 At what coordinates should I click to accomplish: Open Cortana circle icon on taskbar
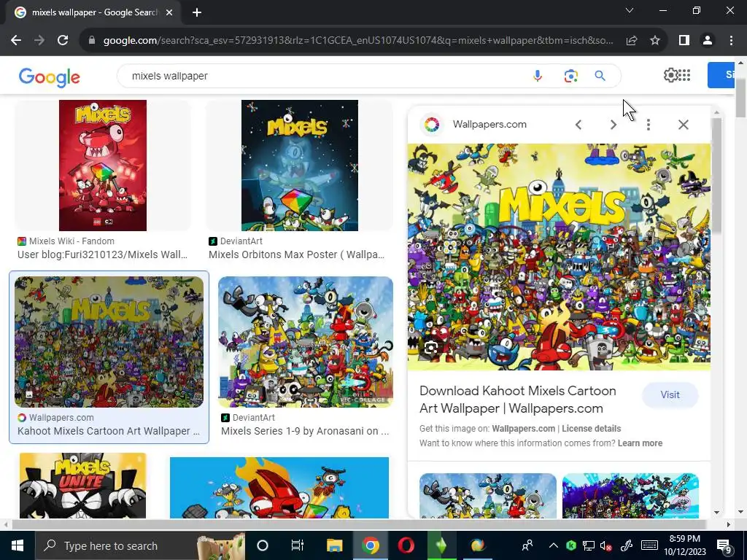[263, 545]
